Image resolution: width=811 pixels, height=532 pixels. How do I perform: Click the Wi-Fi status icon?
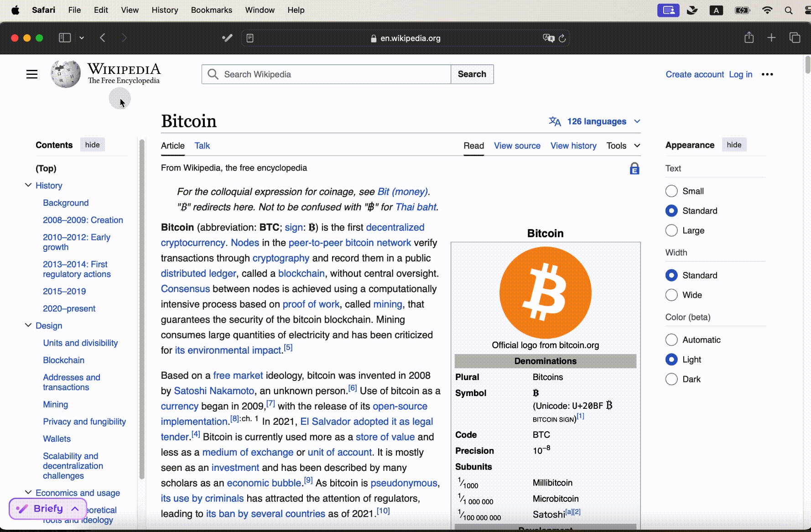[767, 10]
